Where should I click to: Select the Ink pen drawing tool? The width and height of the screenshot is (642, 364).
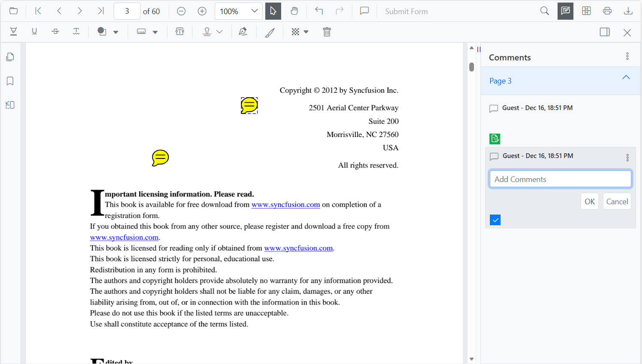(270, 31)
